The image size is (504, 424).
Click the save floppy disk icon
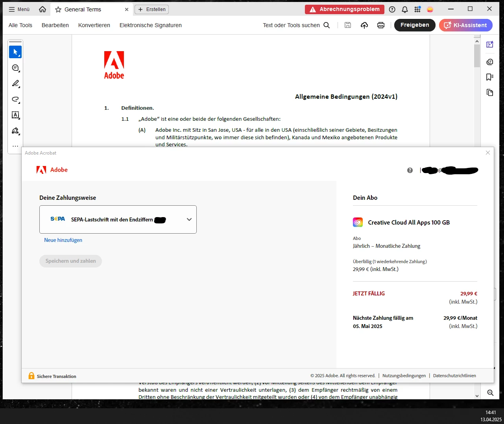pyautogui.click(x=348, y=25)
